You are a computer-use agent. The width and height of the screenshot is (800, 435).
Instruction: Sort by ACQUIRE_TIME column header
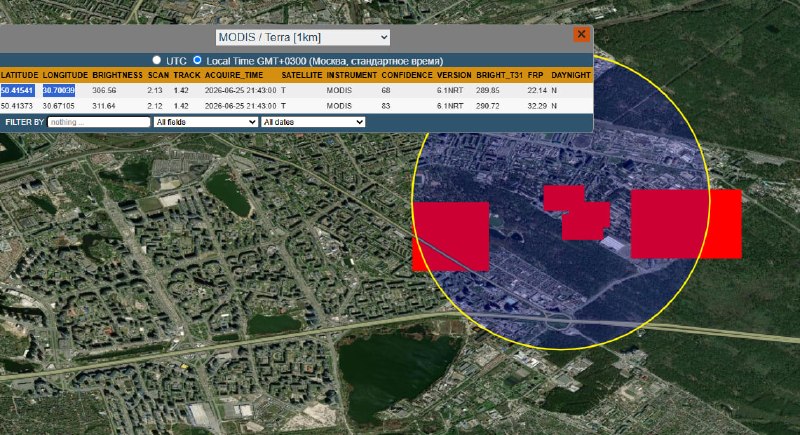coord(234,75)
